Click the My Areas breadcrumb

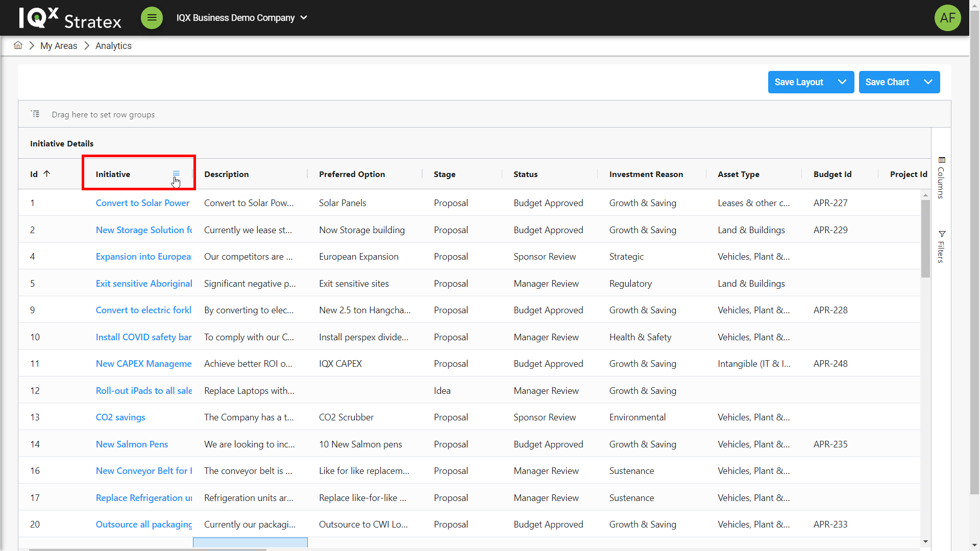point(59,46)
